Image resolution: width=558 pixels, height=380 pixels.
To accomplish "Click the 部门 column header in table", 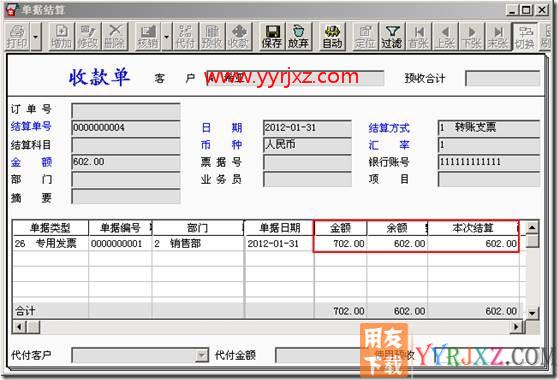I will click(198, 228).
